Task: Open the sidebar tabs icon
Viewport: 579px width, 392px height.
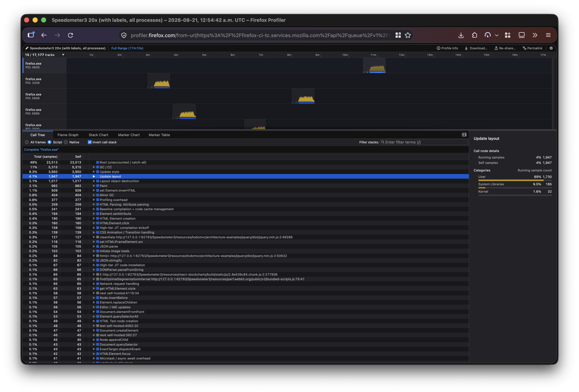Action: pos(31,35)
